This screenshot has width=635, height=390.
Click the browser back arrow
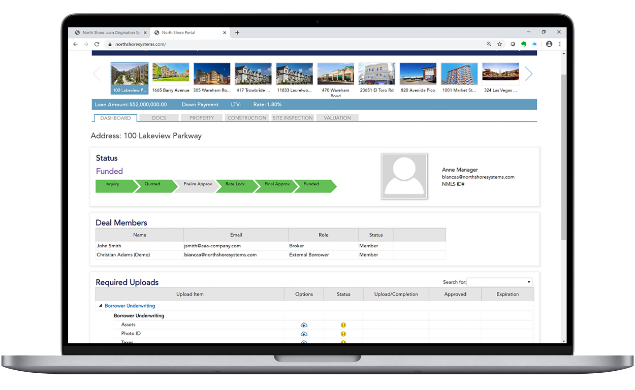coord(75,44)
